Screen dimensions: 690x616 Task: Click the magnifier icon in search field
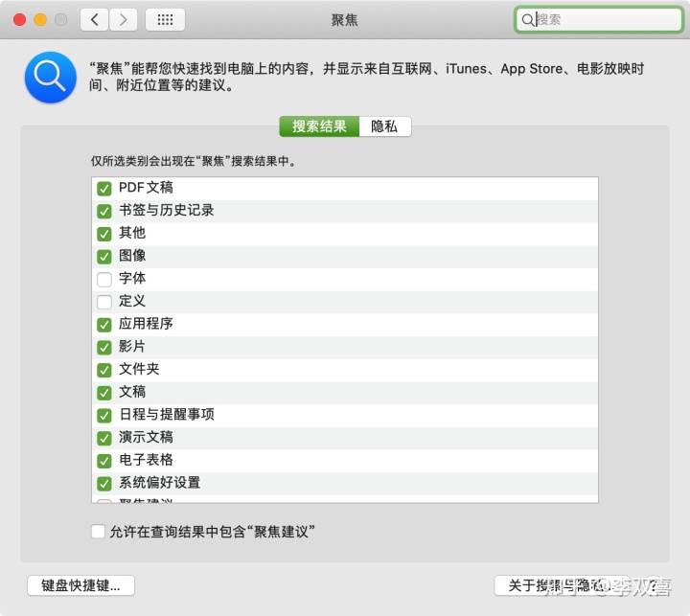pos(527,20)
